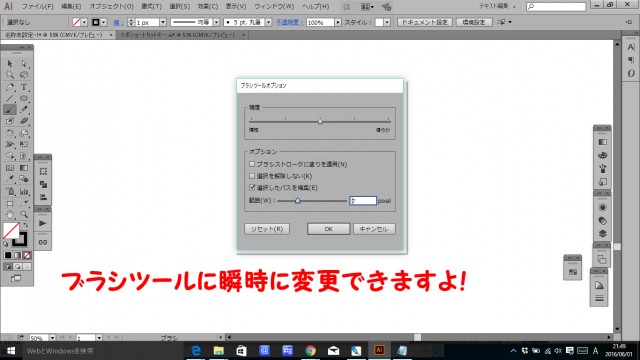Toggle keep selected checkbox (K)
The image size is (640, 360).
[x=252, y=176]
